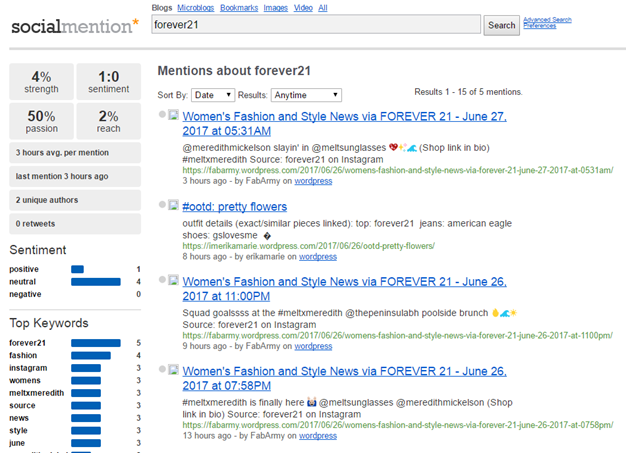Click the grey sentiment dot of the June 26 11:00PM result

pos(162,280)
